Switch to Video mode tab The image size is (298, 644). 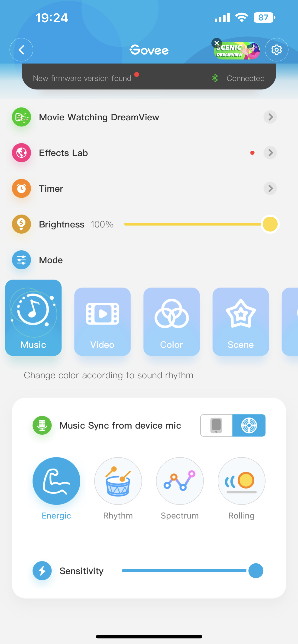pos(102,322)
